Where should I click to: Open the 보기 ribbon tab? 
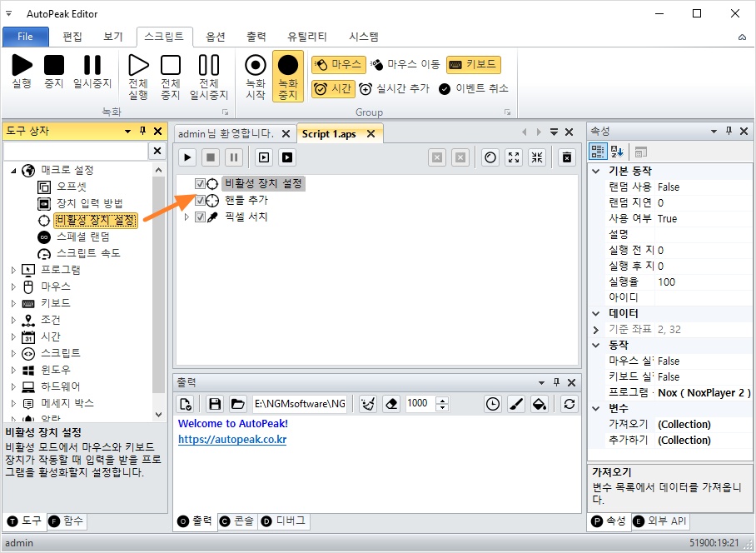(x=113, y=37)
